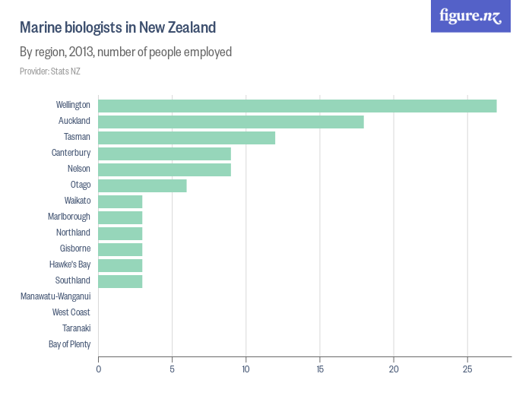Click the Tasman bar
Viewport: 532px width, 399px height.
tap(186, 138)
